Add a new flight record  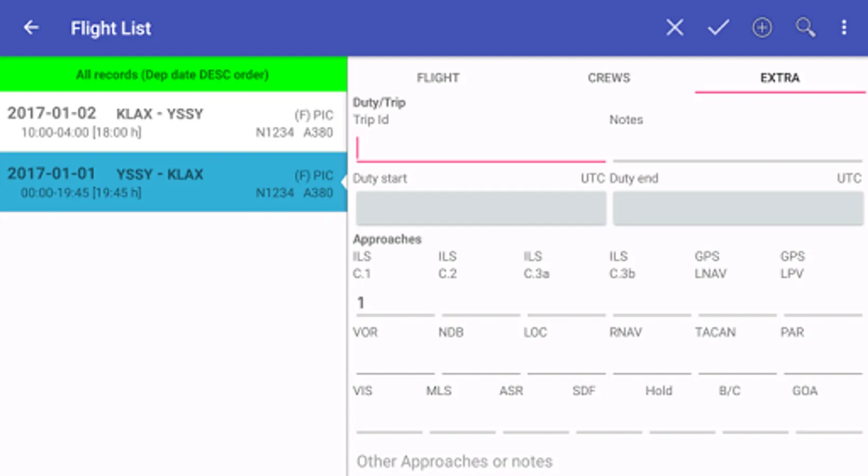pyautogui.click(x=762, y=28)
